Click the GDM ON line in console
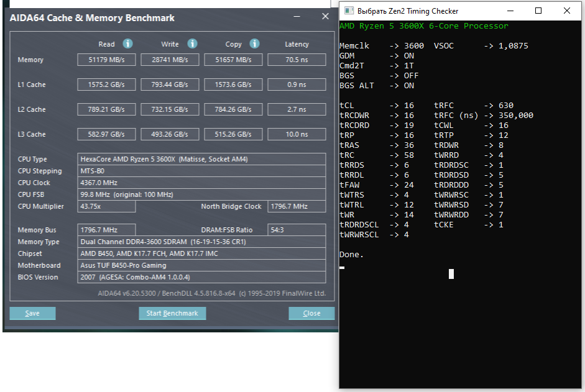Screen dimensions: 585x392 coord(377,55)
